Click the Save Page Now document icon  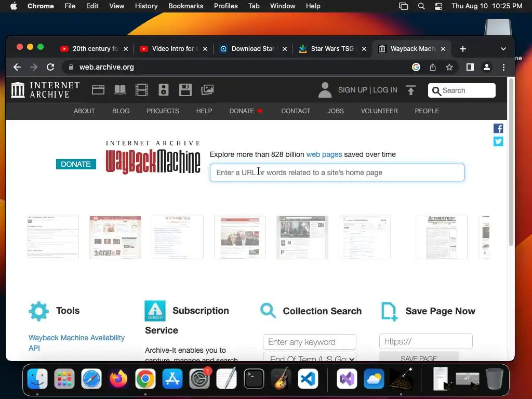[389, 312]
